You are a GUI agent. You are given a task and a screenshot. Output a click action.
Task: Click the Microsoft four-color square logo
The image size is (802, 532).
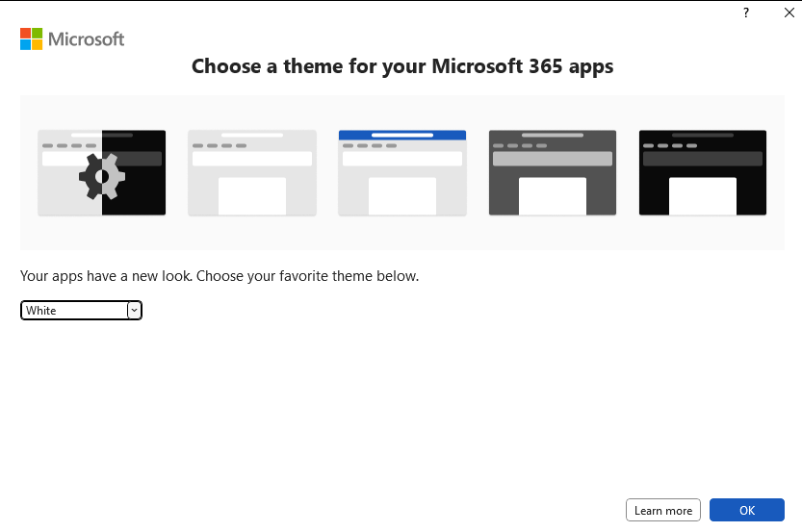(x=31, y=38)
